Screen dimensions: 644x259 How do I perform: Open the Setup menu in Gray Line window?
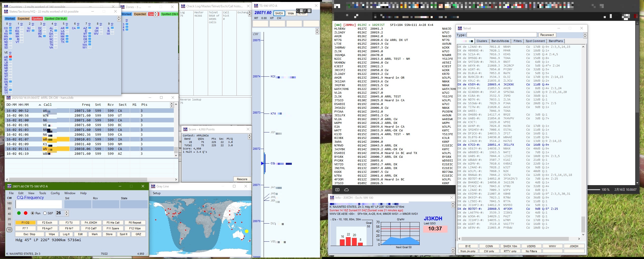(x=156, y=193)
